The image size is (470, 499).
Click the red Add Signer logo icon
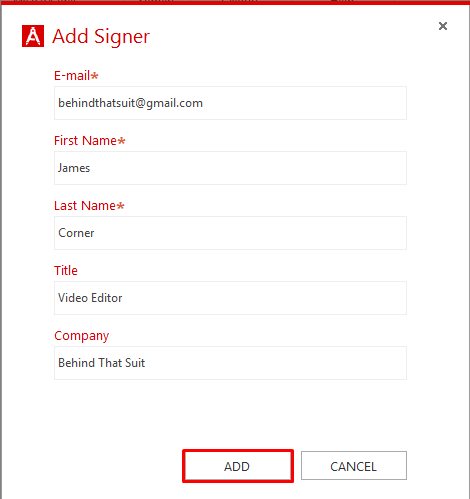(33, 36)
